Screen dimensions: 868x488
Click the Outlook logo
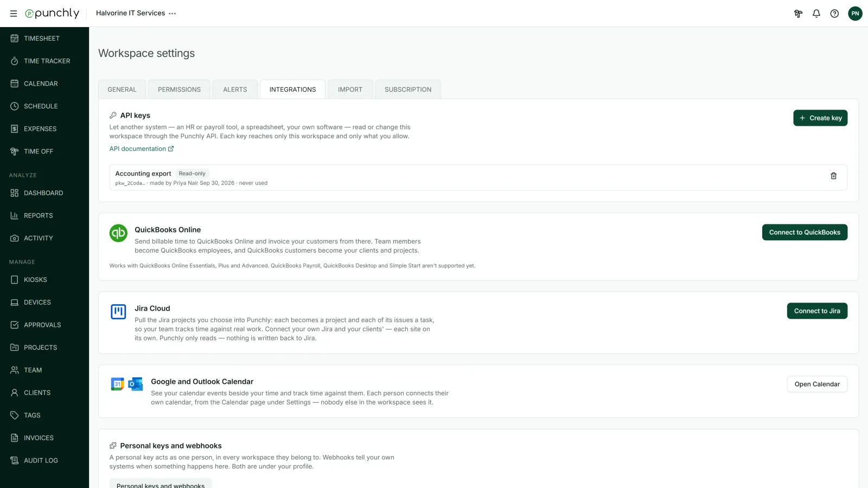pyautogui.click(x=136, y=384)
